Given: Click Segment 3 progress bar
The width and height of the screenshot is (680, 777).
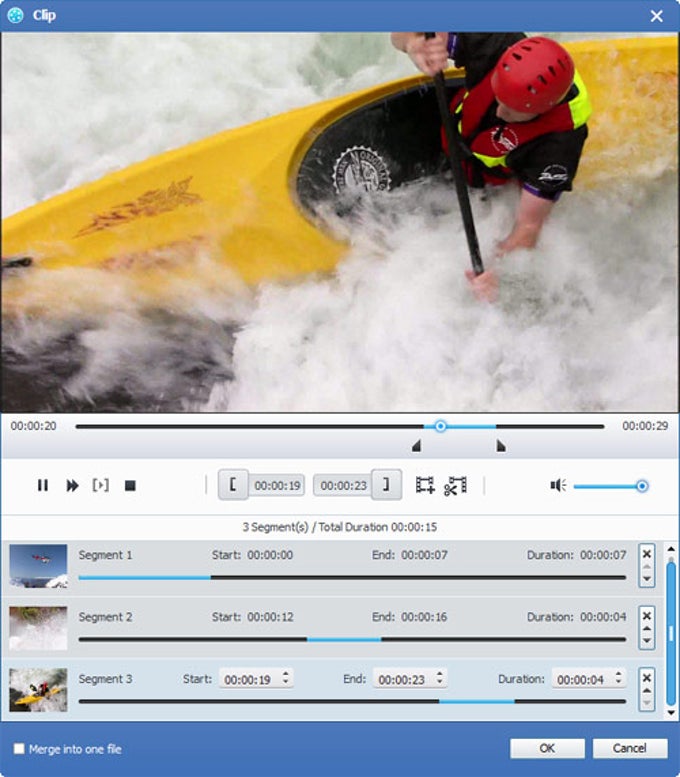Looking at the screenshot, I should click(352, 701).
